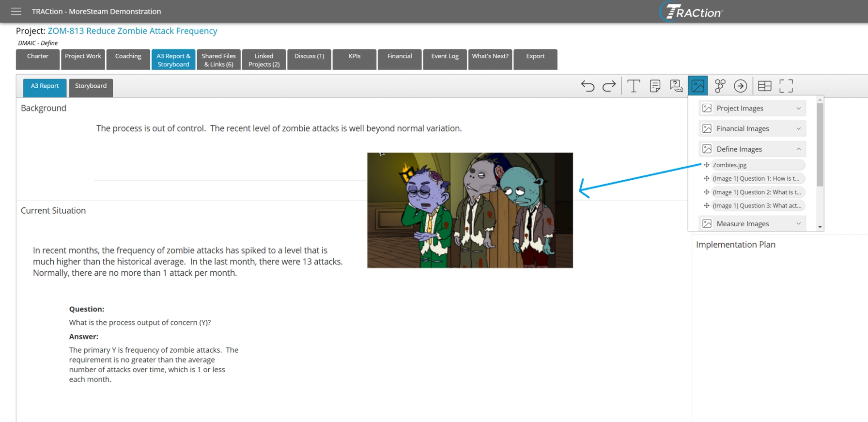This screenshot has width=868, height=422.
Task: Open the Project Work tab
Action: (83, 60)
